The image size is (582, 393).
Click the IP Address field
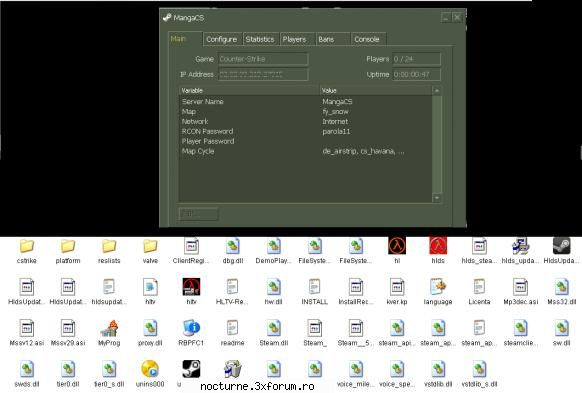pyautogui.click(x=263, y=75)
